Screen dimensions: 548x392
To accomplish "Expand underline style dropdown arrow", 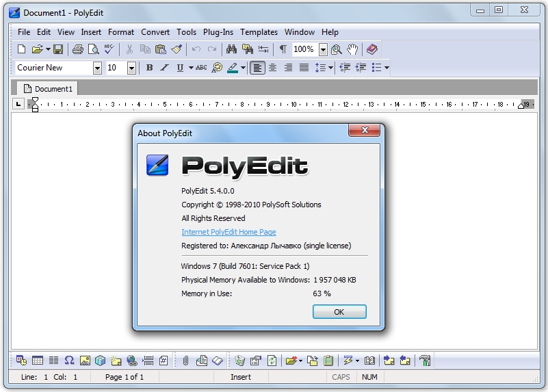I will pos(191,68).
